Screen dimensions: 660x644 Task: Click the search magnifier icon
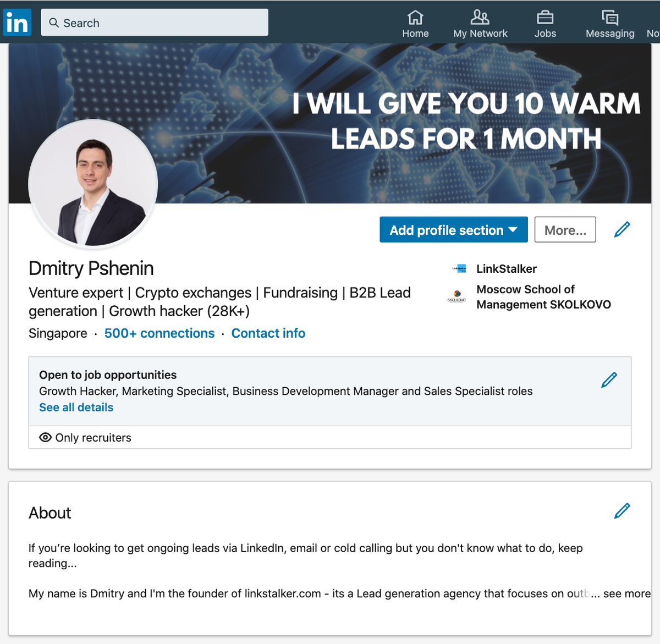click(54, 23)
